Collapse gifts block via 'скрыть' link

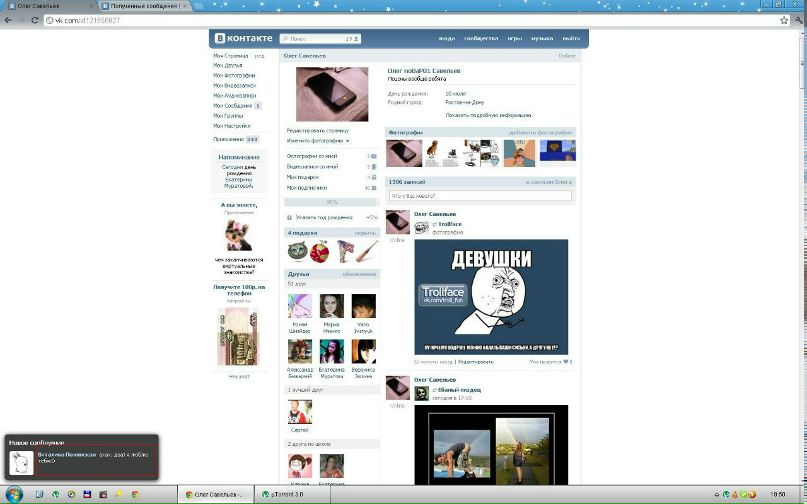click(x=365, y=233)
